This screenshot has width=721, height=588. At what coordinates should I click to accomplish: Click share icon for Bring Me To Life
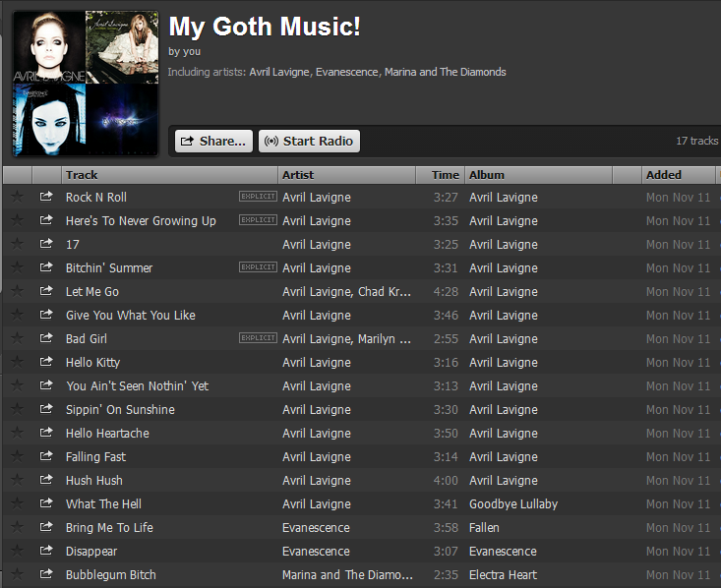[x=46, y=526]
